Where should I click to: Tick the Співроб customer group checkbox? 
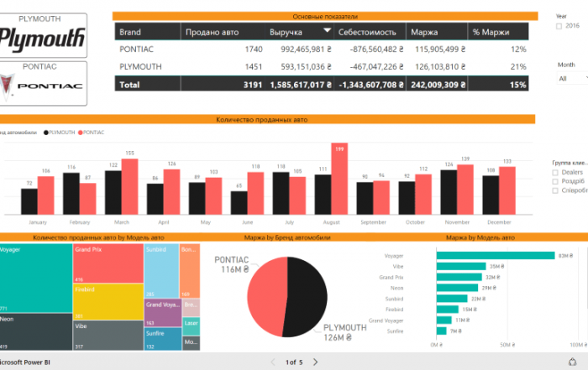pos(555,190)
